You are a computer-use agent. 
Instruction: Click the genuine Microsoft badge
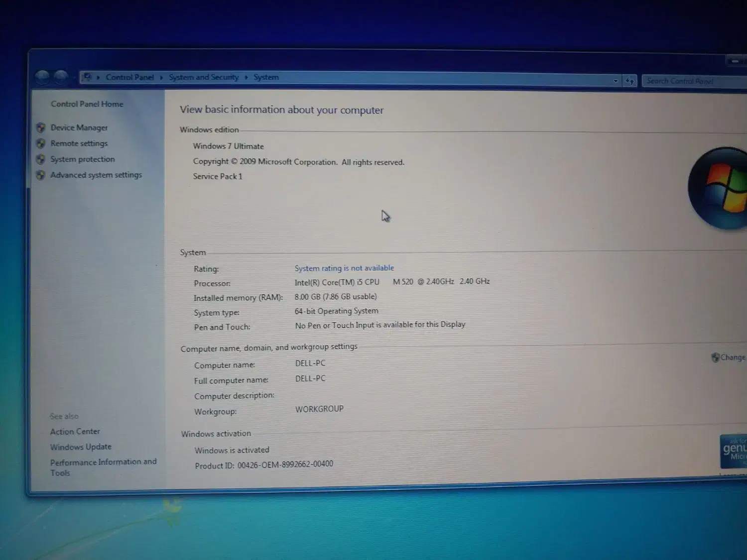[x=734, y=451]
